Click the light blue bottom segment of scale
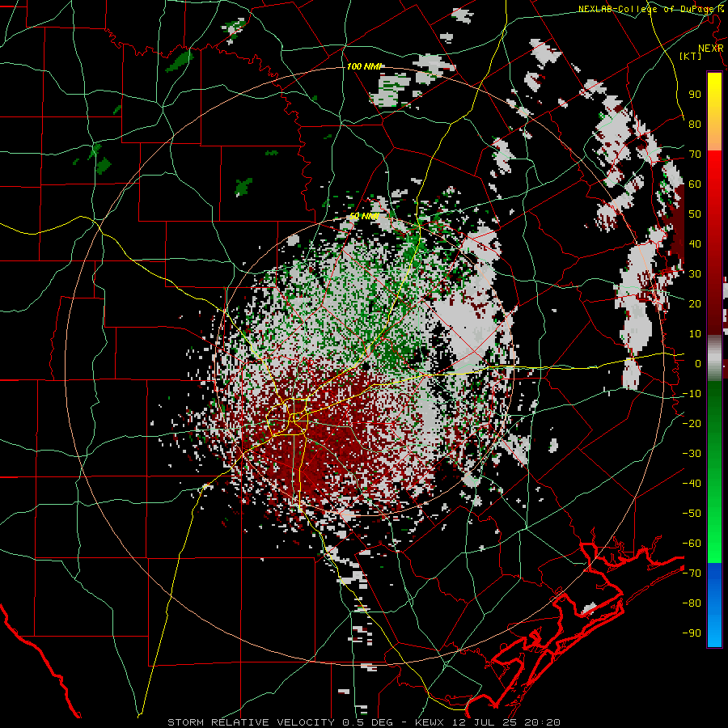Screen dimensions: 728x728 tap(714, 632)
